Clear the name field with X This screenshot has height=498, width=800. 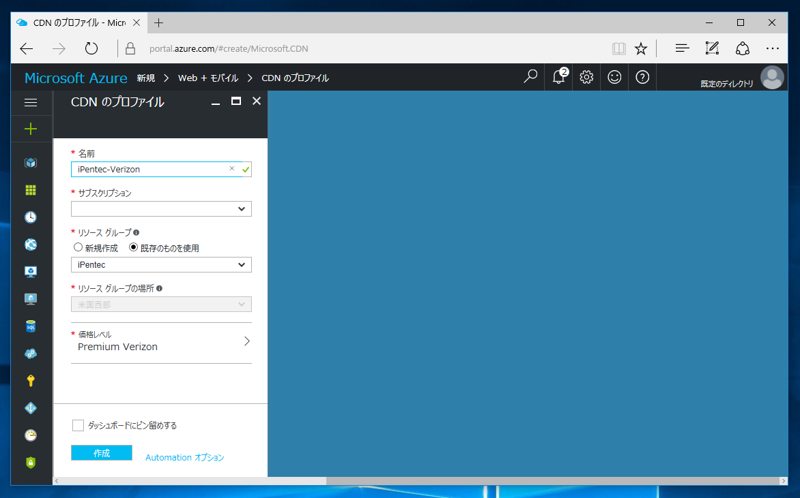pyautogui.click(x=232, y=168)
